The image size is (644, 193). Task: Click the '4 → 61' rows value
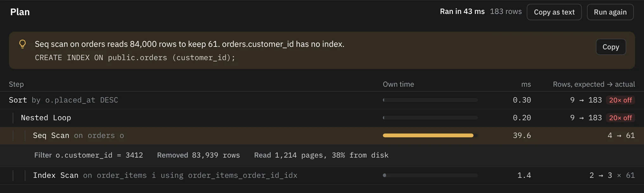coord(621,136)
